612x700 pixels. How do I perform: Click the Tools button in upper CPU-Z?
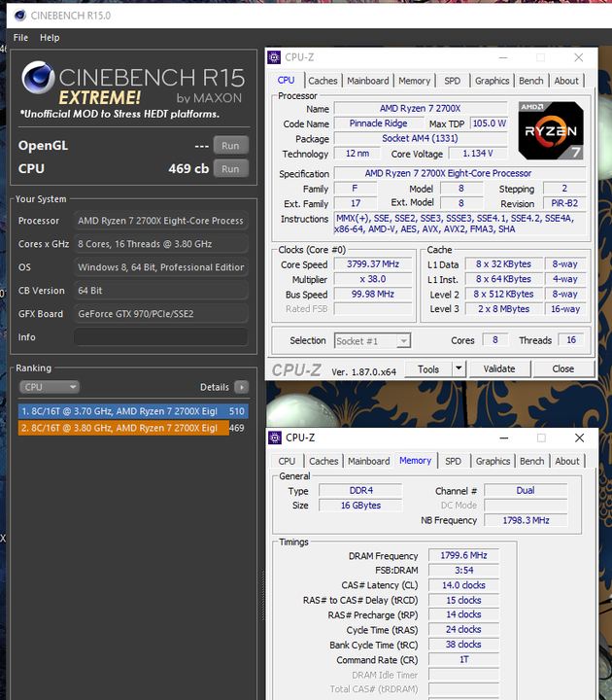pos(428,369)
